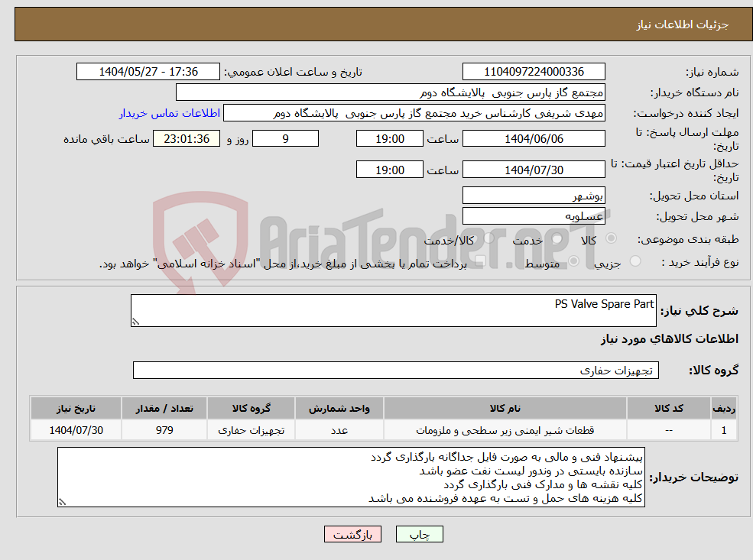Click the شماره نیاز field showing 1104097224000336

533,71
